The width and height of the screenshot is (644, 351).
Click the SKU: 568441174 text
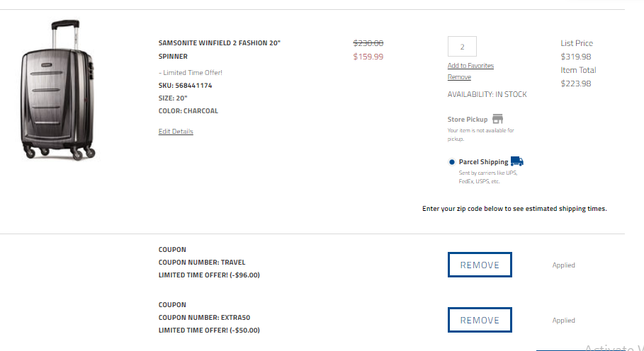tap(185, 86)
